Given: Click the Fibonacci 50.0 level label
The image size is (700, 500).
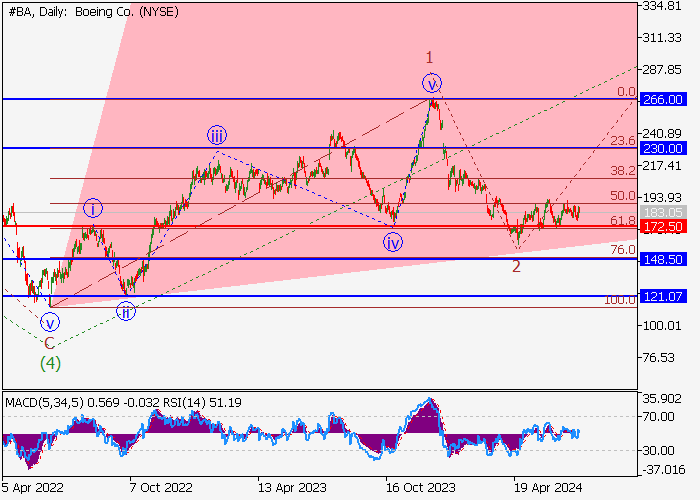Looking at the screenshot, I should [x=623, y=196].
